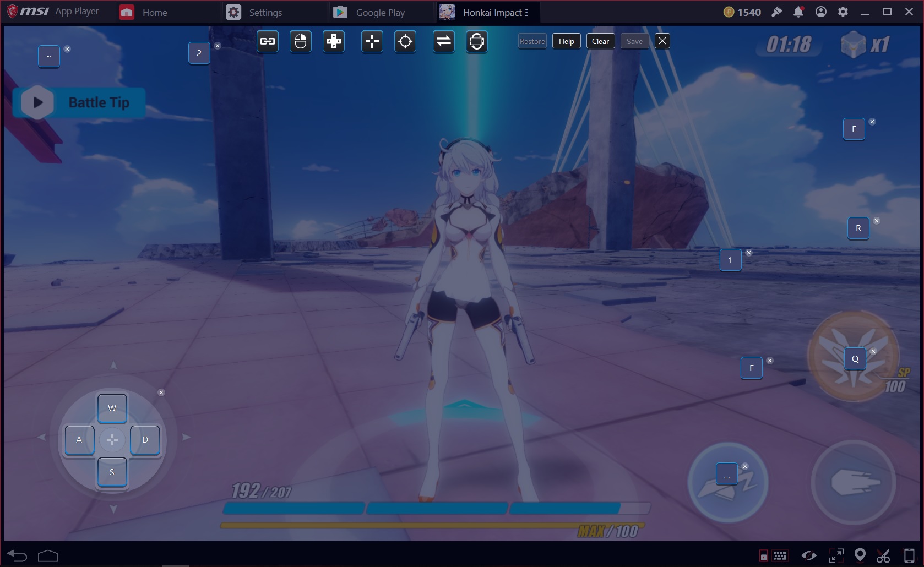Click the Android back arrow
The height and width of the screenshot is (567, 924).
(x=17, y=556)
